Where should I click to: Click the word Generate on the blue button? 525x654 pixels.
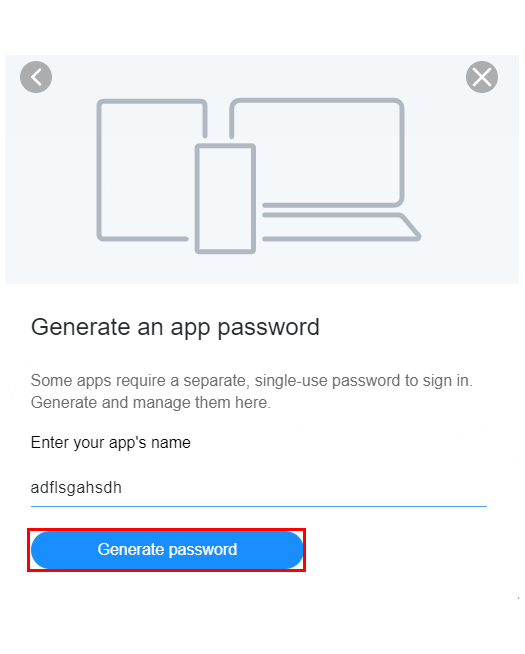tap(131, 549)
